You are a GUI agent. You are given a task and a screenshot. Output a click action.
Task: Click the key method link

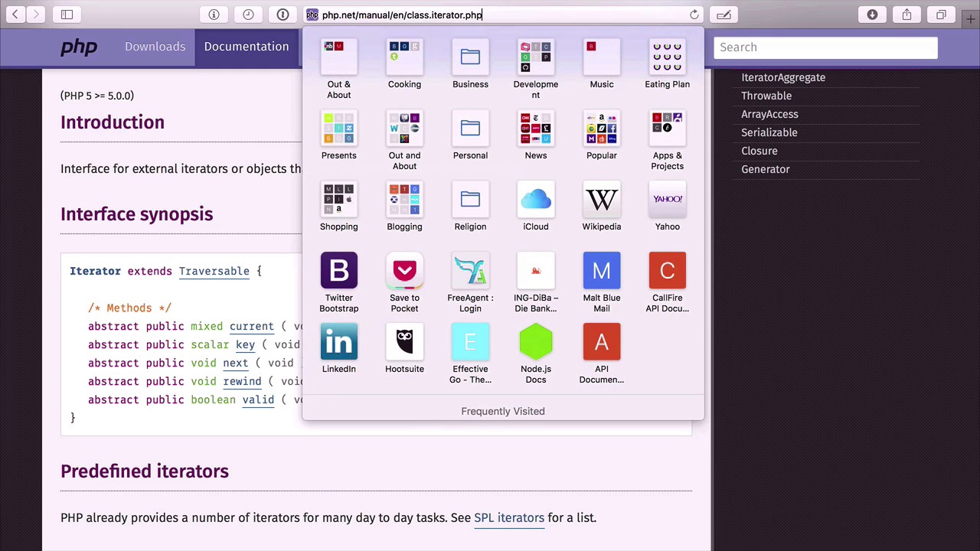tap(245, 344)
